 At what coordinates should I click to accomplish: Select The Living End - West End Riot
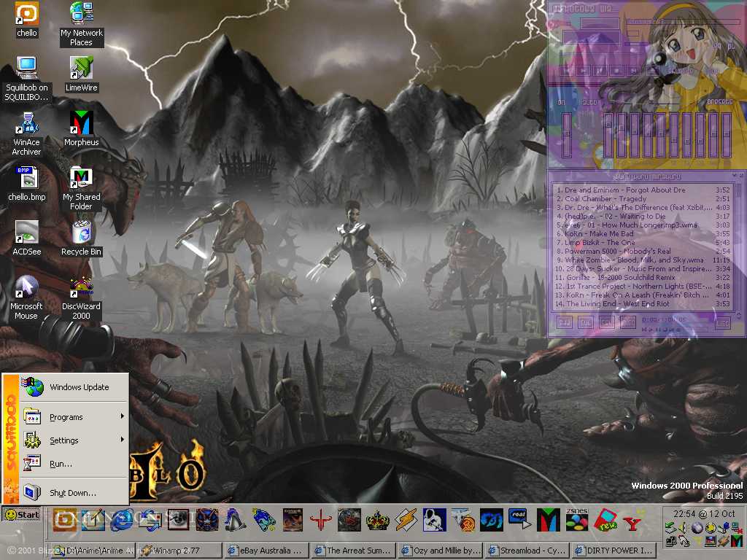(643, 303)
